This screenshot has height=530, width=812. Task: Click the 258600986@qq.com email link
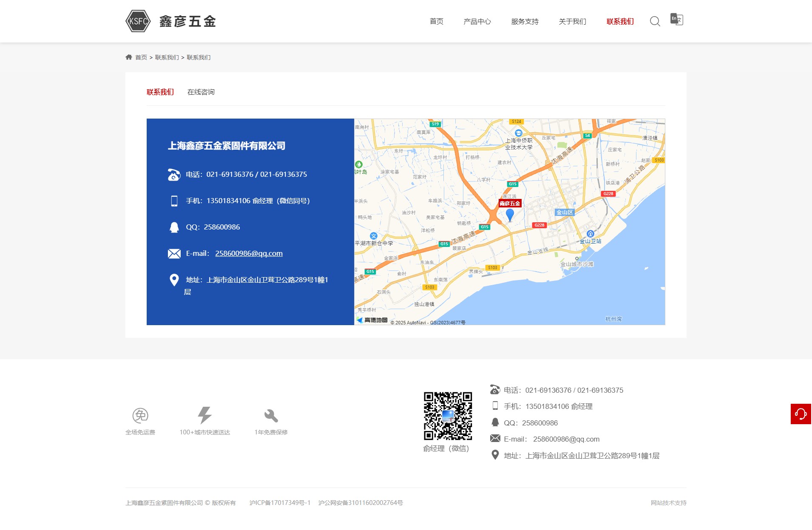(249, 253)
